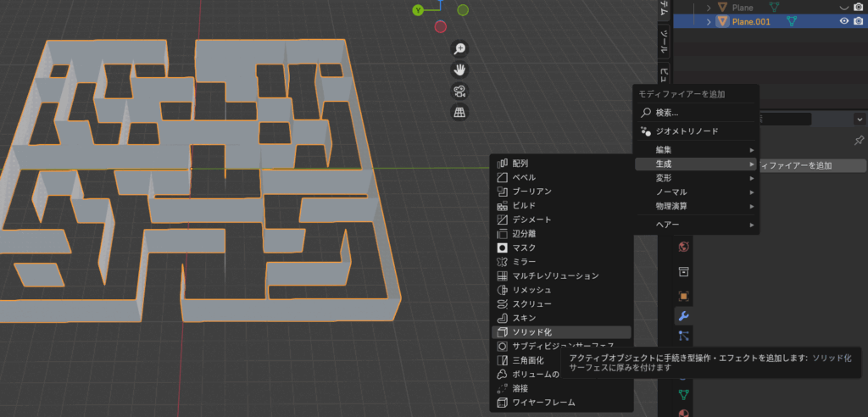
Task: Click Plane.001 orange mesh object icon
Action: (722, 21)
